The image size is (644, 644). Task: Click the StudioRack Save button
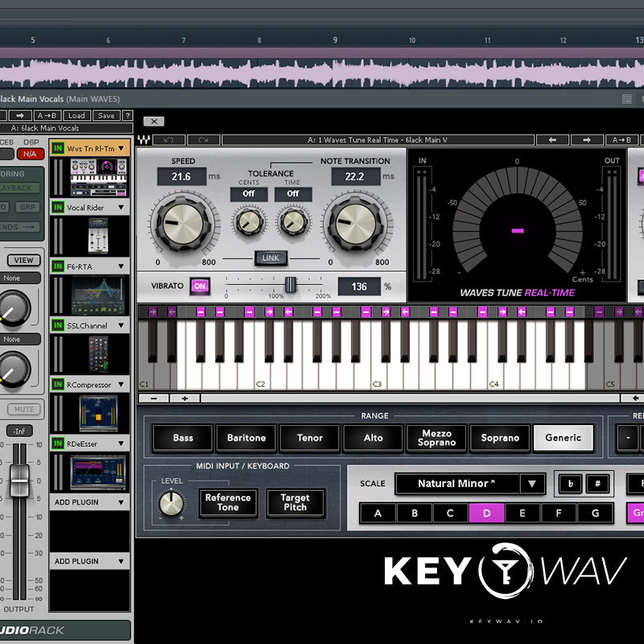[105, 116]
